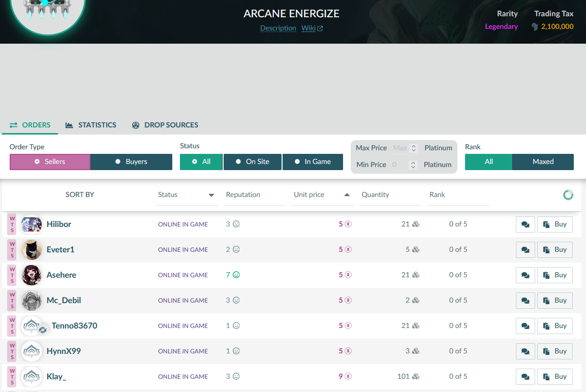The width and height of the screenshot is (586, 392).
Task: Open the Wiki external link
Action: (312, 28)
